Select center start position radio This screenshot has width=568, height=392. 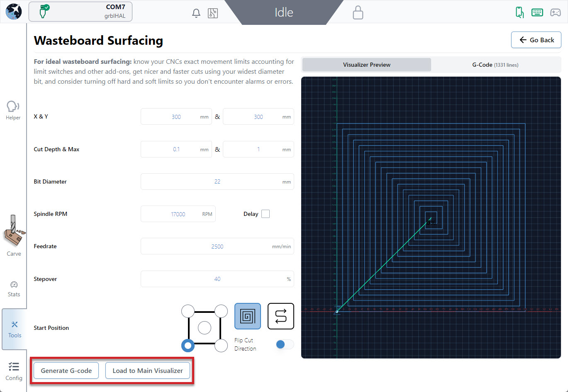205,328
